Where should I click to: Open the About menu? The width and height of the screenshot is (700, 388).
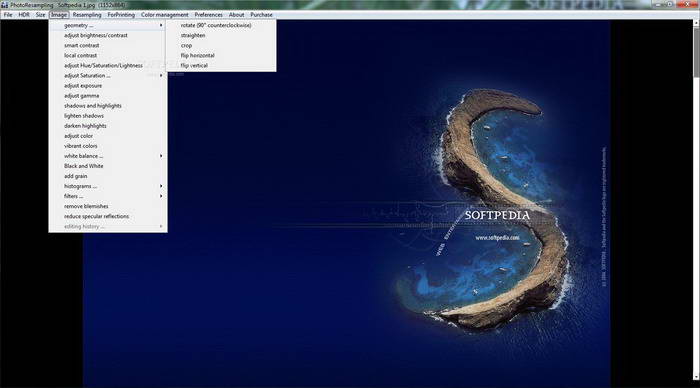236,15
